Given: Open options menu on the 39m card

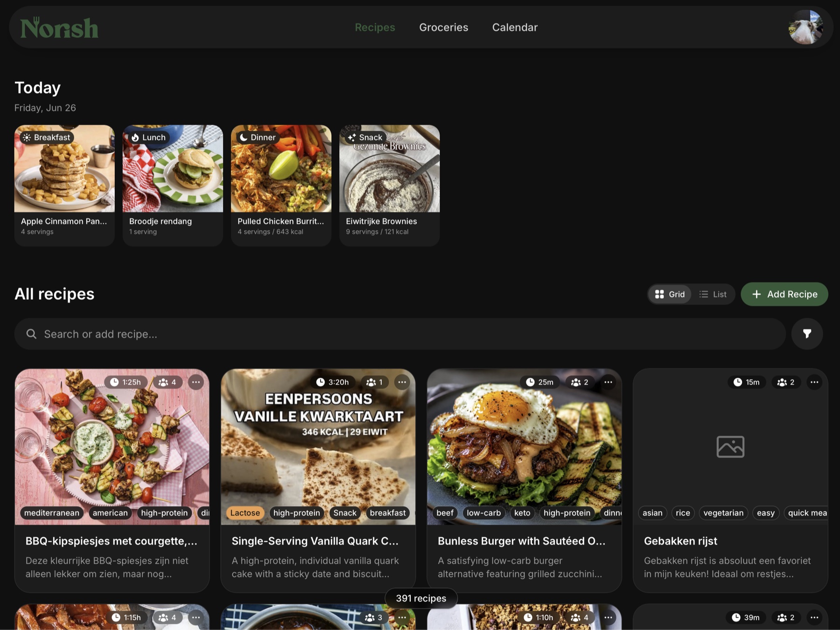Looking at the screenshot, I should pos(814,617).
